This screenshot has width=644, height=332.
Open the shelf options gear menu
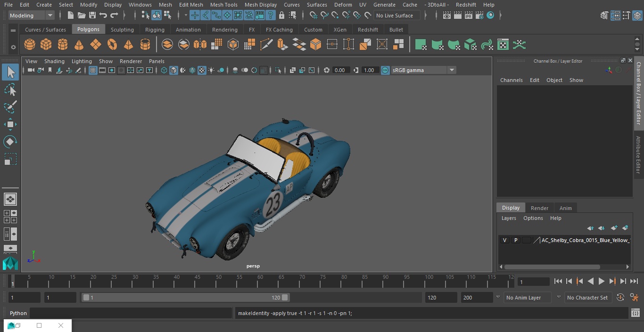click(13, 47)
